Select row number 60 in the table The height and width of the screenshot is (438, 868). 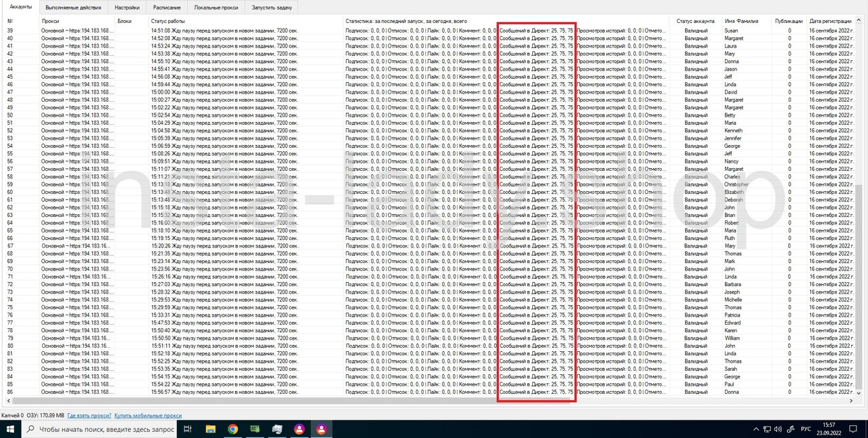point(431,192)
